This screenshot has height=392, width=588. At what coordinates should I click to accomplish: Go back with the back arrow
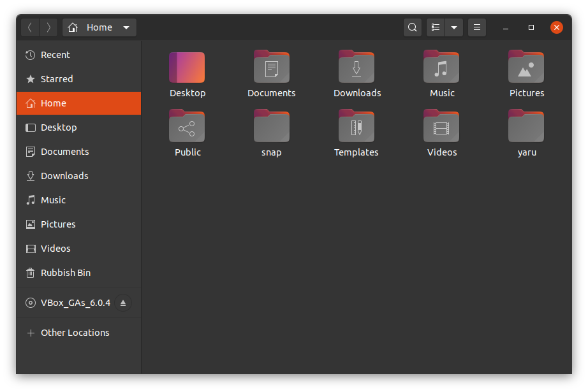[x=30, y=27]
